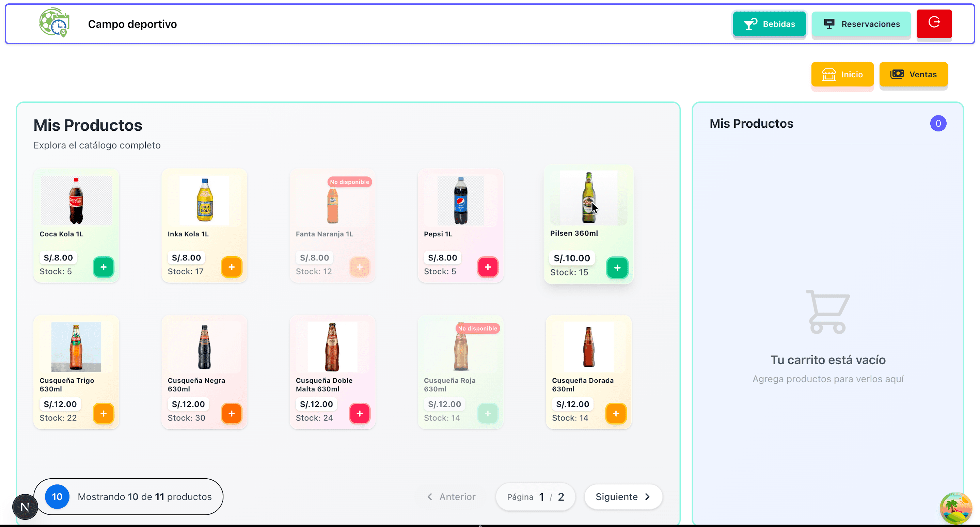Click the Anterior pagination button
The width and height of the screenshot is (980, 527).
[x=451, y=497]
